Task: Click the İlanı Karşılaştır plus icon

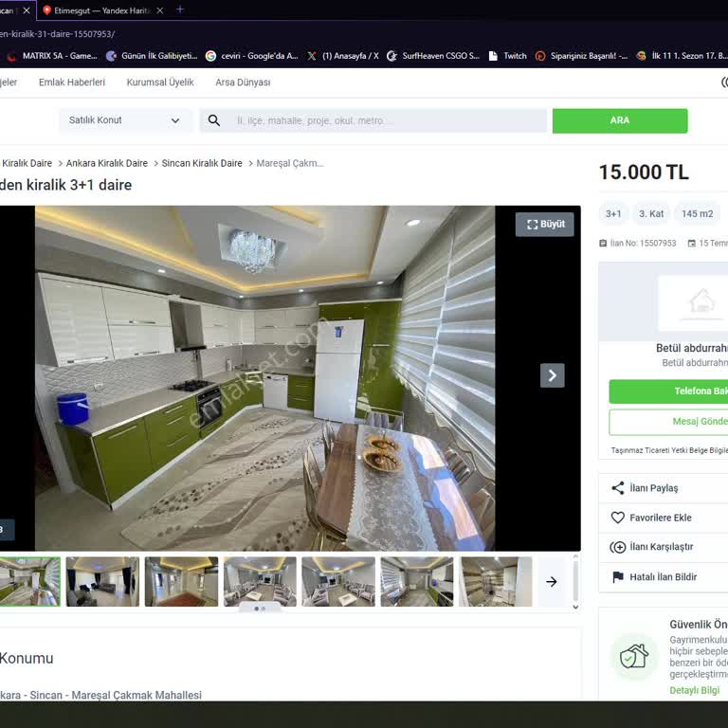Action: tap(617, 547)
